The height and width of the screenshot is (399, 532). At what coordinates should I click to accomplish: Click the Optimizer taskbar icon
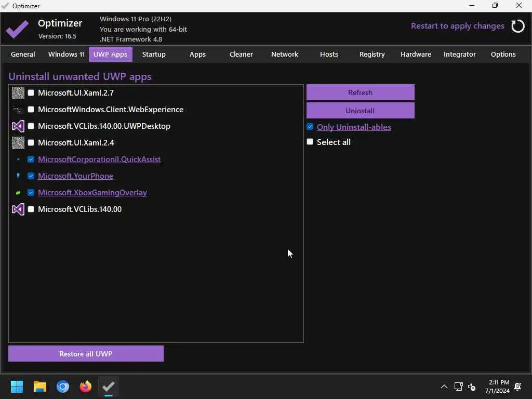click(109, 387)
